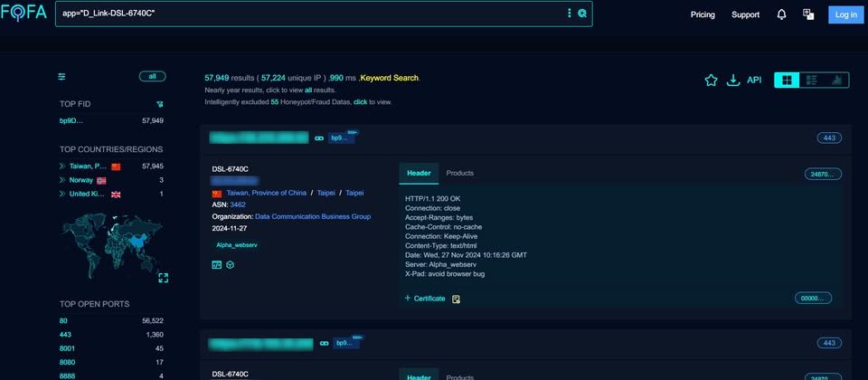Open the Support menu item

(x=745, y=15)
